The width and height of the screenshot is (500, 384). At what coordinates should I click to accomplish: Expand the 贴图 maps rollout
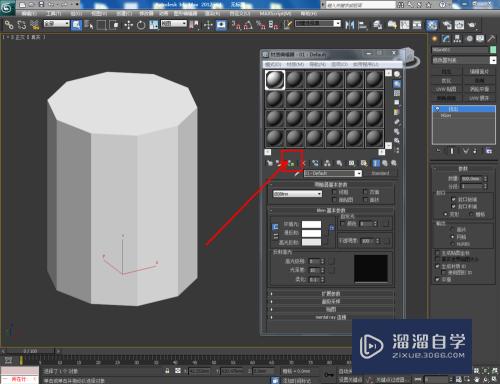pyautogui.click(x=332, y=309)
